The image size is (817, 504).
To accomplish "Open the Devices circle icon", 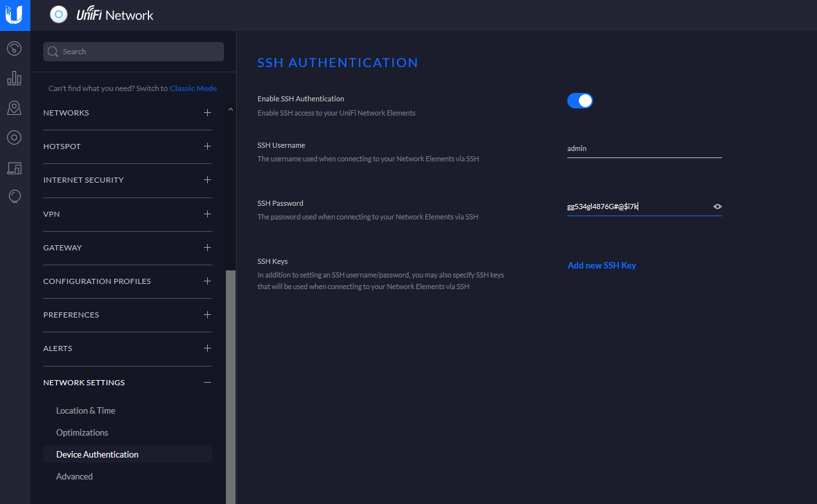I will pos(14,137).
